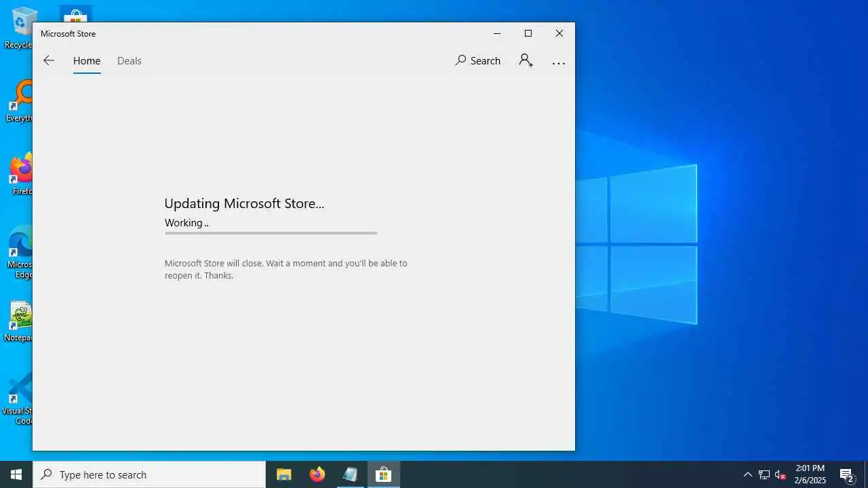Close the Microsoft Store window
The height and width of the screenshot is (488, 868).
(559, 34)
